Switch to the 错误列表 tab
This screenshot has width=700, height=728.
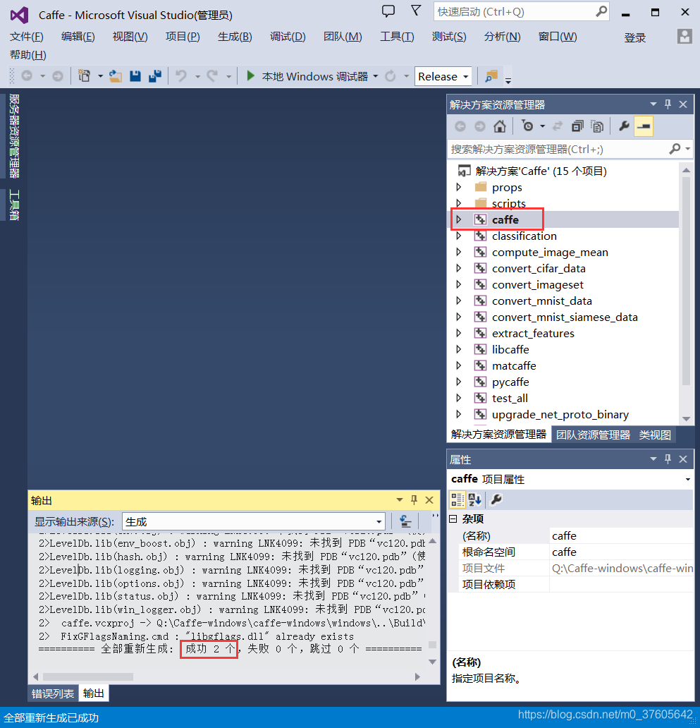(53, 693)
